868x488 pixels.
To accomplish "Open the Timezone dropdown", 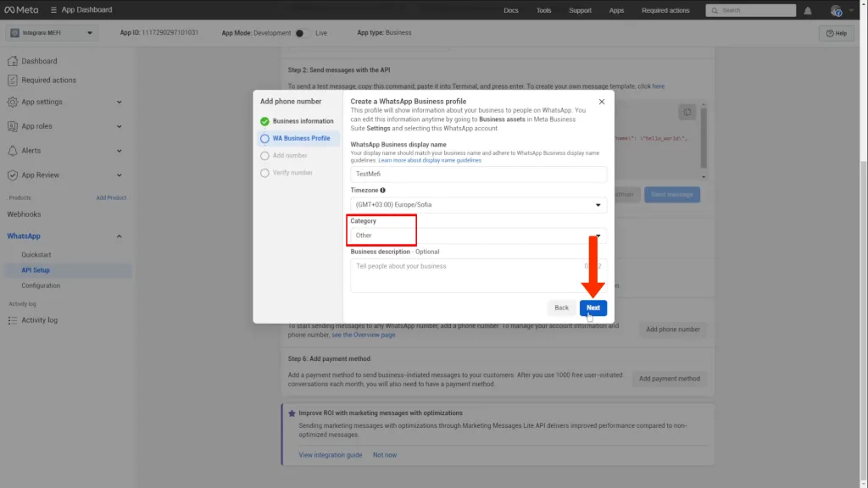I will [x=478, y=205].
